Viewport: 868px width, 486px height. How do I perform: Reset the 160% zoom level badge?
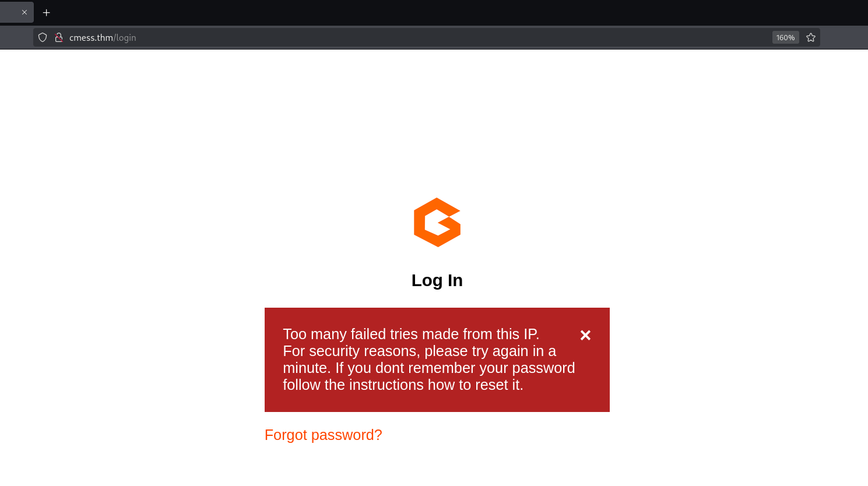pos(785,37)
